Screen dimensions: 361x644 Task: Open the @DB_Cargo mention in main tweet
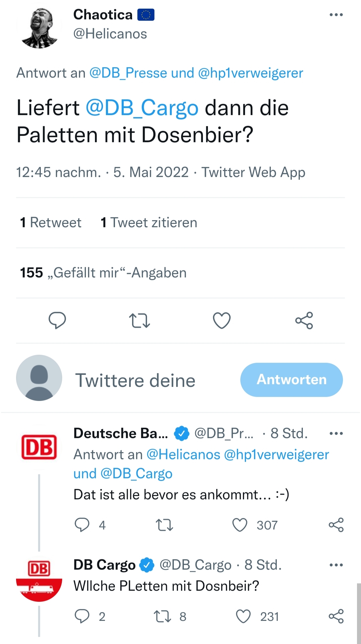coord(142,108)
